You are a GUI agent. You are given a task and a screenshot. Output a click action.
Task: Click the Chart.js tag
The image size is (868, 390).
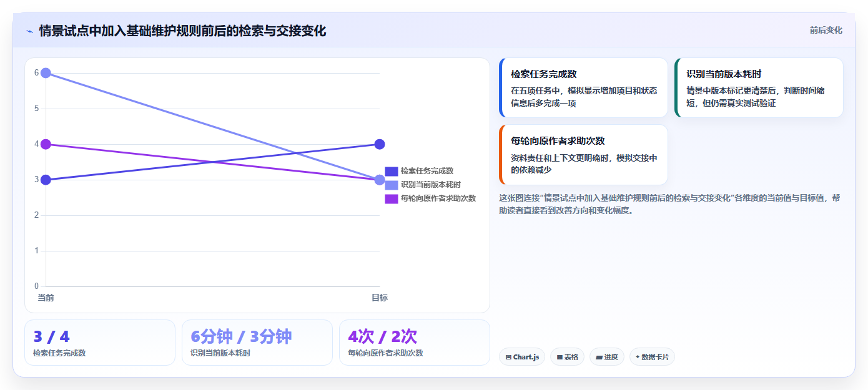click(522, 357)
